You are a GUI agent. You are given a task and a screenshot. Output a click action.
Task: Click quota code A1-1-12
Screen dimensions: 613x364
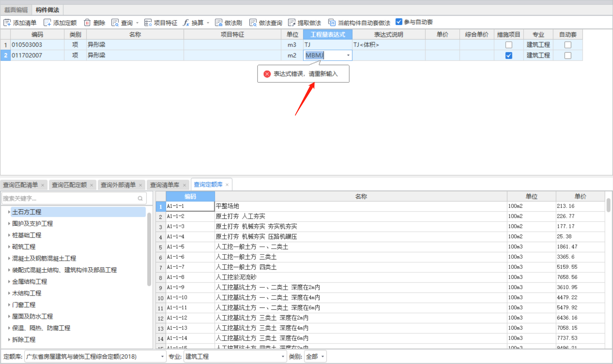(190, 318)
